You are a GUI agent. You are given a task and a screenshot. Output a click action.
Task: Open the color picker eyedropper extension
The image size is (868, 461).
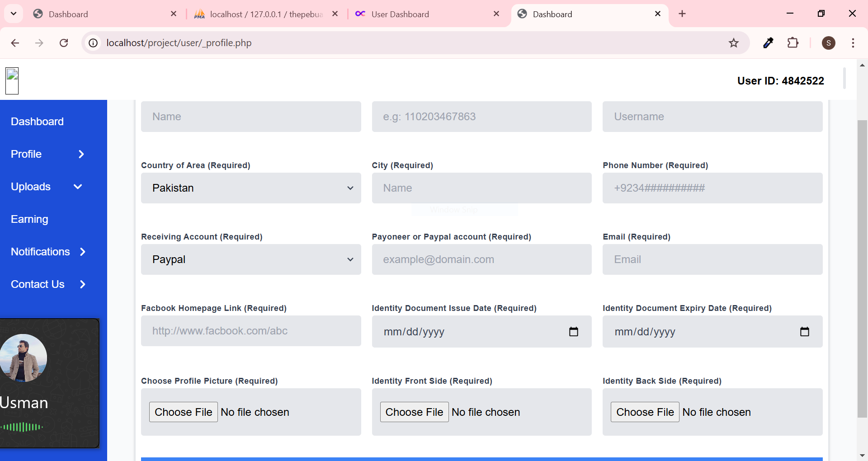(x=768, y=43)
